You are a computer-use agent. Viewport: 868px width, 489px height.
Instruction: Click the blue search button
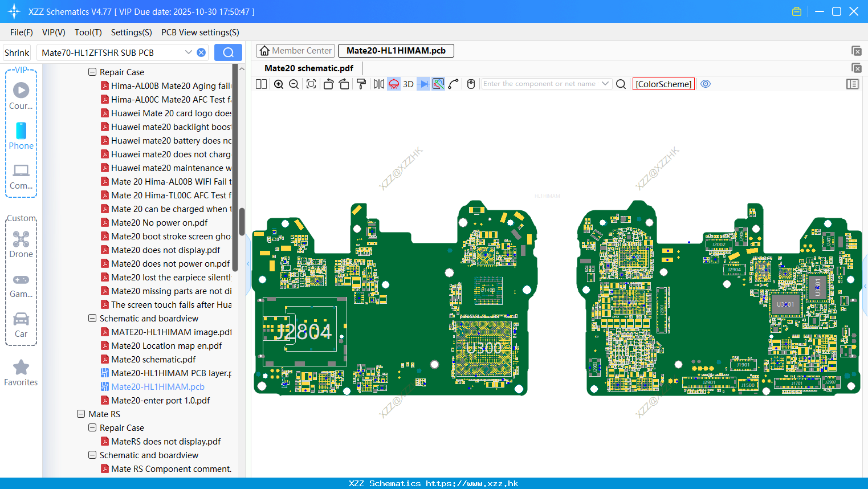coord(228,52)
